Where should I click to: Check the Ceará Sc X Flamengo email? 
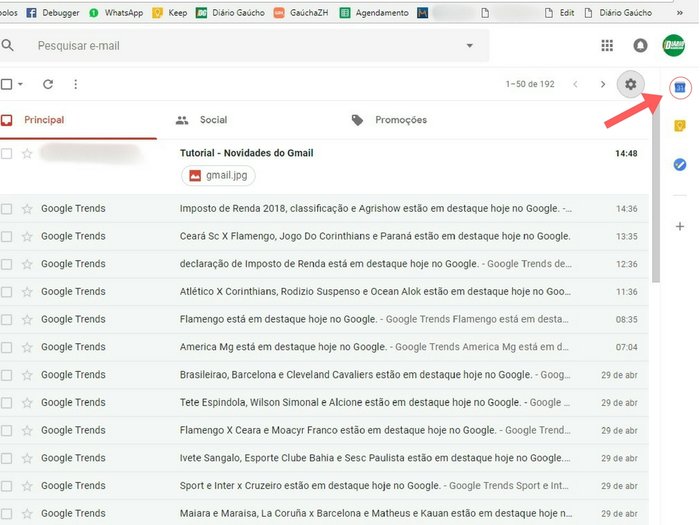point(6,236)
